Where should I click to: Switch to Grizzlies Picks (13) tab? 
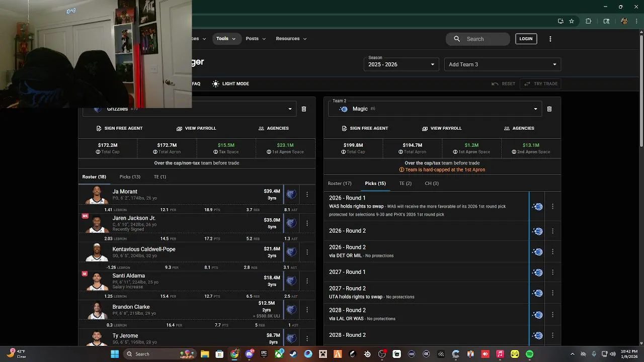point(130,177)
